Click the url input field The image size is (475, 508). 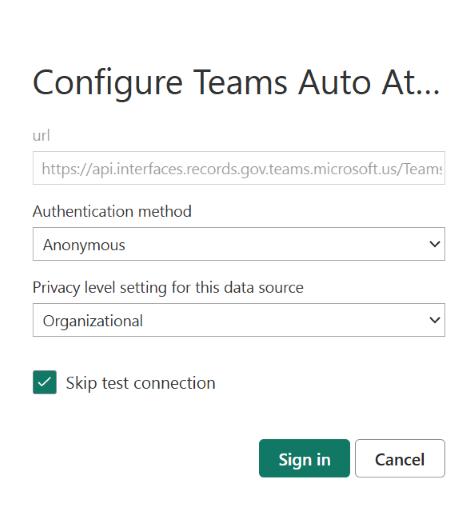(239, 168)
